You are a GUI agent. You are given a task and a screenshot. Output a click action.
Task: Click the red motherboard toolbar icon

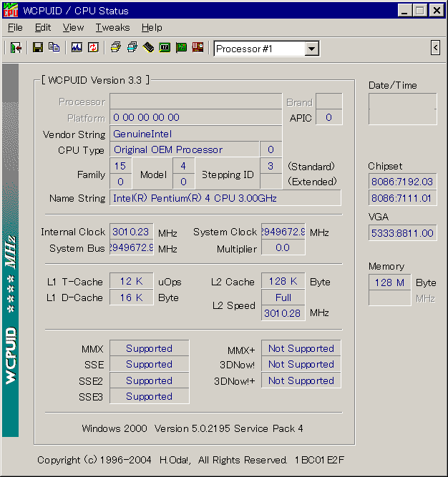(x=198, y=48)
